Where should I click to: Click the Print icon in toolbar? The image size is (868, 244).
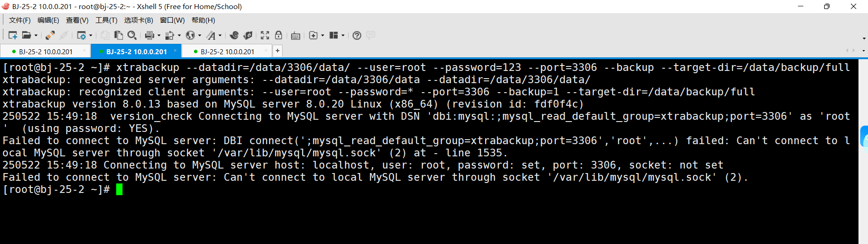click(x=150, y=35)
